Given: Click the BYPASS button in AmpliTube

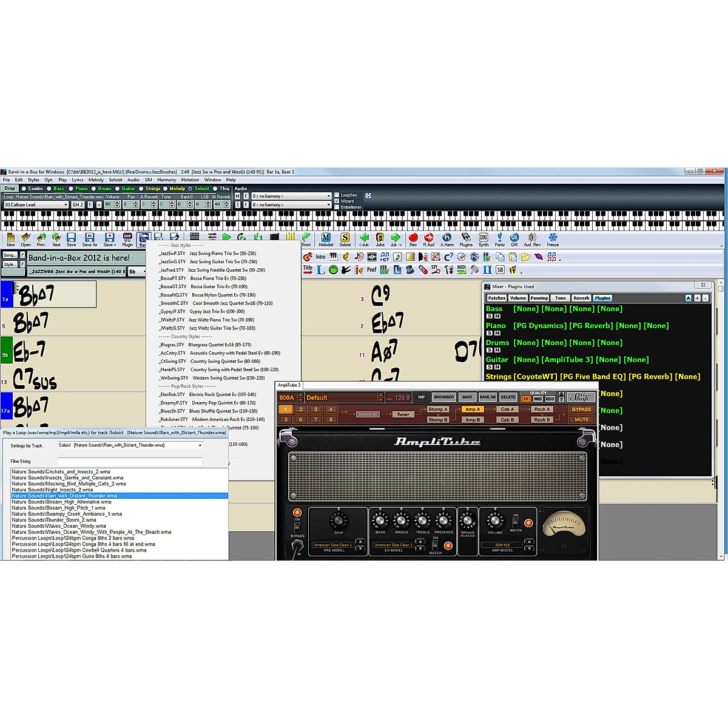Looking at the screenshot, I should point(581,409).
